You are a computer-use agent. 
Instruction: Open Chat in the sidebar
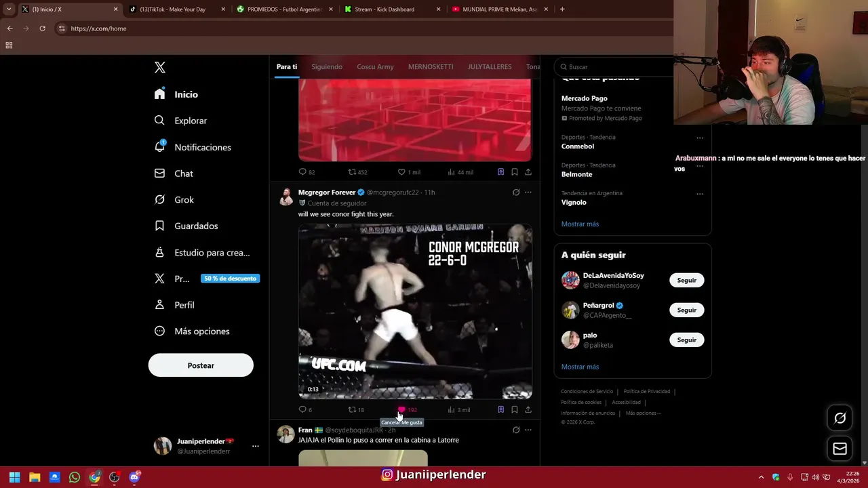coord(174,174)
